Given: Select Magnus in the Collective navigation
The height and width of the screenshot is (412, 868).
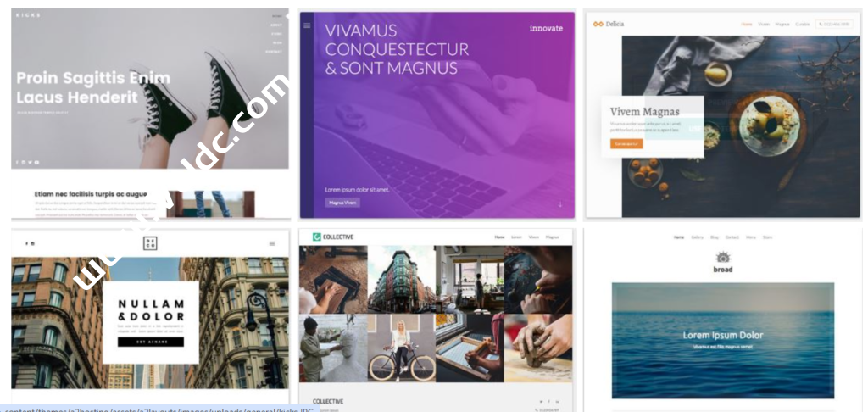Looking at the screenshot, I should [x=552, y=237].
